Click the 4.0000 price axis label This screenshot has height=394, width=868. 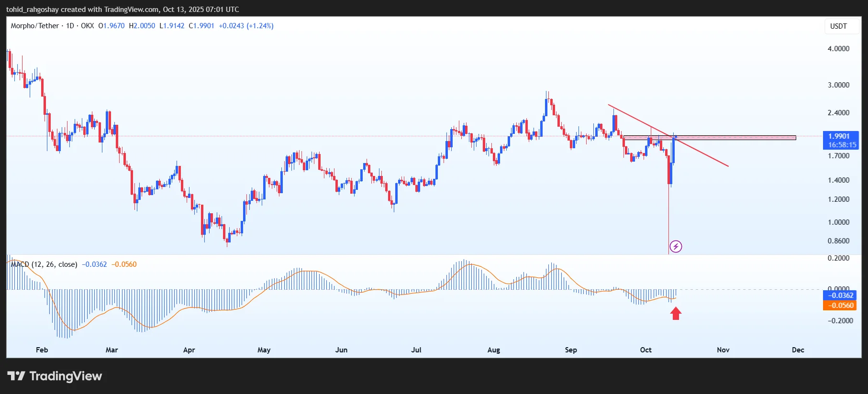click(838, 49)
